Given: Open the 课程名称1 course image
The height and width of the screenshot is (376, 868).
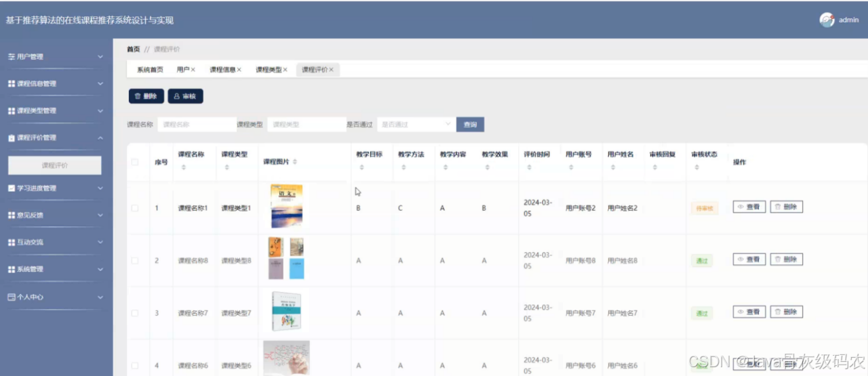Looking at the screenshot, I should pos(286,206).
